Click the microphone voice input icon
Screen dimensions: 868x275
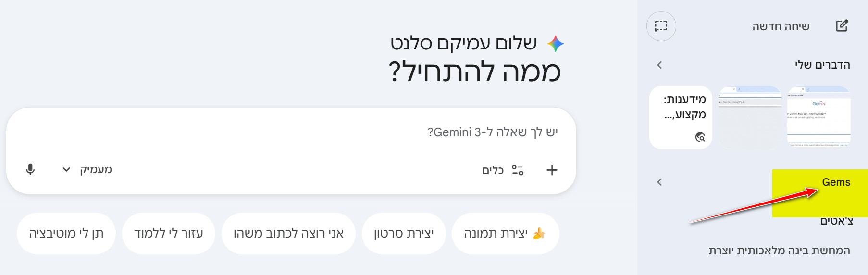coord(30,169)
